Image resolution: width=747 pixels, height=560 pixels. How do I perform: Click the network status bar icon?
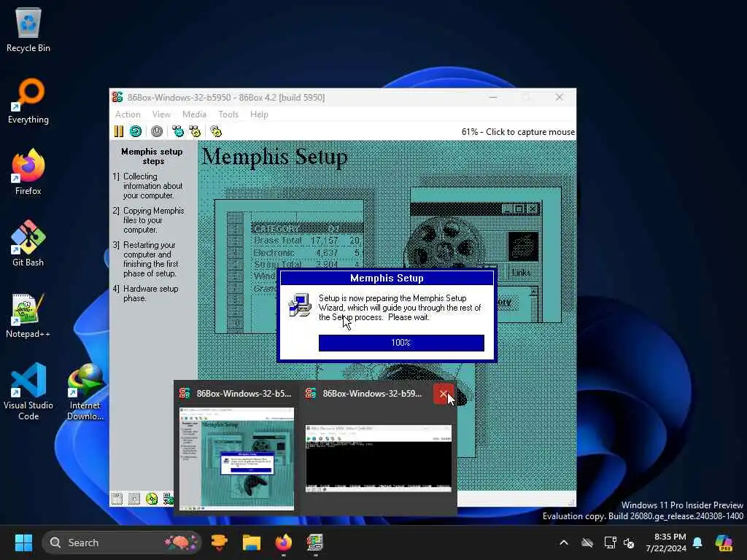[x=169, y=499]
